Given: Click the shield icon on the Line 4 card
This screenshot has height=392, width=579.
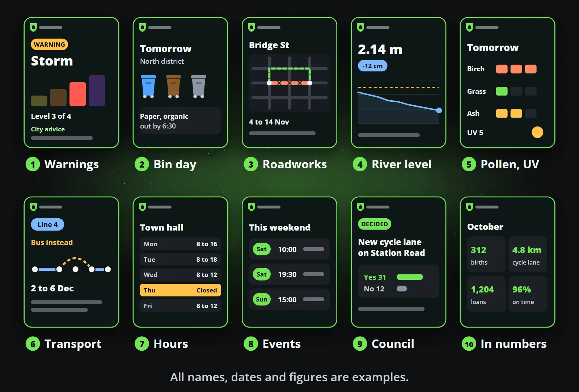Looking at the screenshot, I should click(33, 207).
